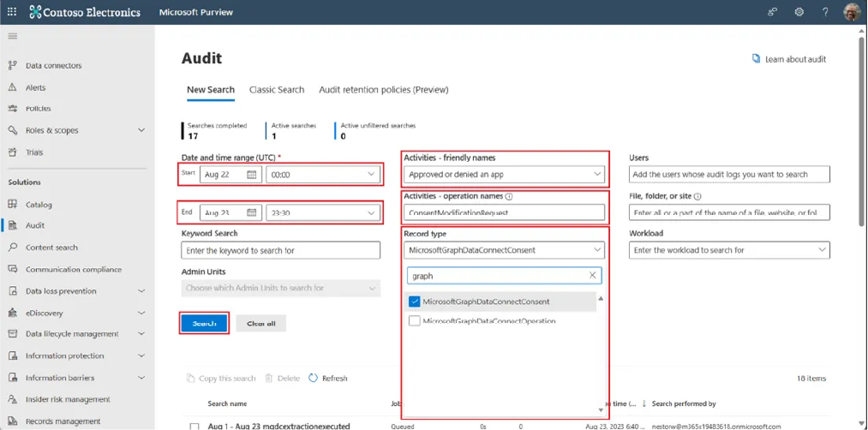Expand the Data lifecycle management chevron
Screen dimensions: 868x430
pyautogui.click(x=141, y=334)
